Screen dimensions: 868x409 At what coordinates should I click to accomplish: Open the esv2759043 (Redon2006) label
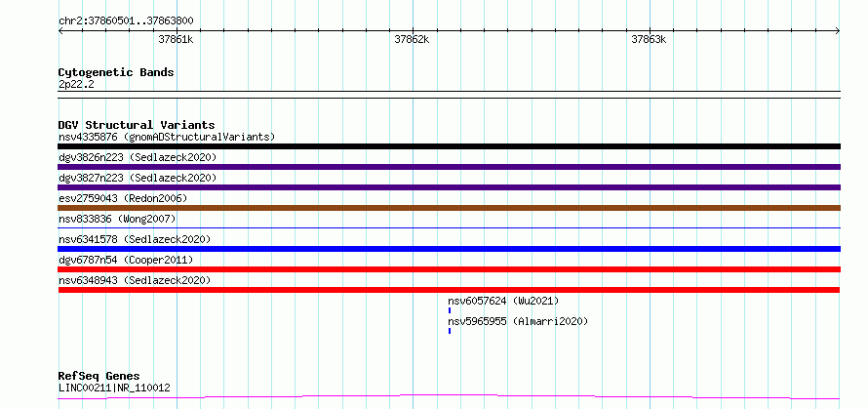[x=123, y=198]
